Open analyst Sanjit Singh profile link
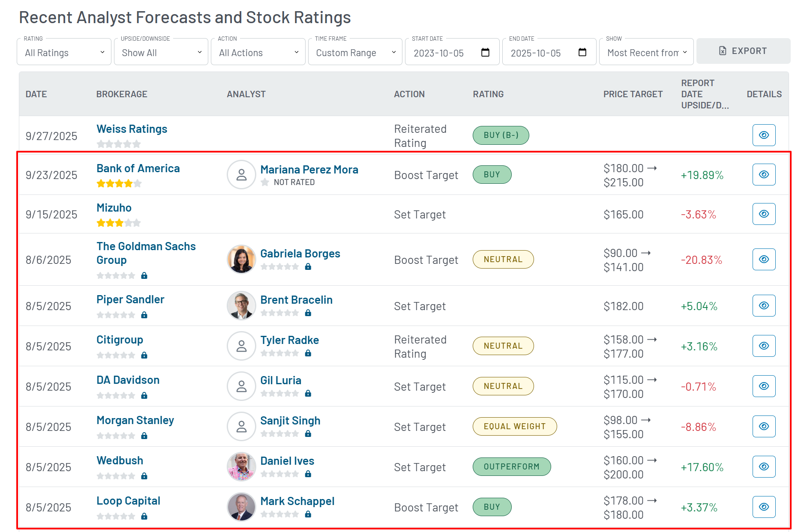Image resolution: width=801 pixels, height=532 pixels. click(x=291, y=421)
